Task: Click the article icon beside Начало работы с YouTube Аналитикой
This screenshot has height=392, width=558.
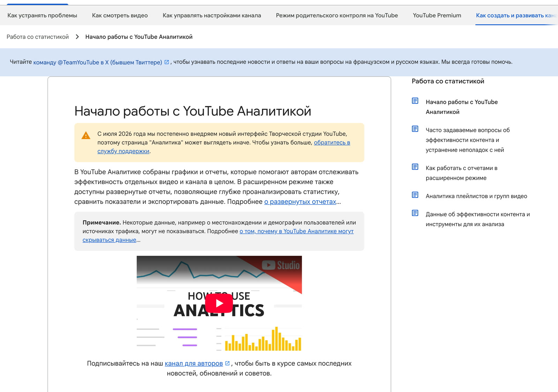Action: coord(415,101)
